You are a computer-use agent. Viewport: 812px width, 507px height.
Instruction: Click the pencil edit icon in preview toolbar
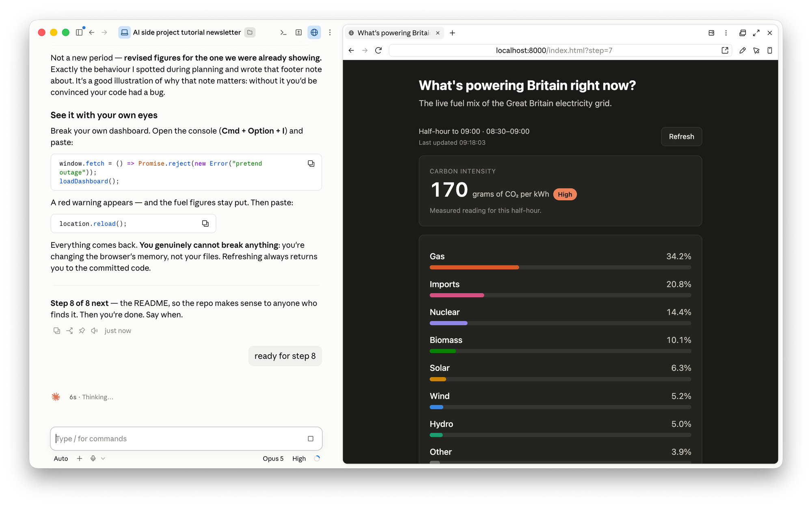pyautogui.click(x=742, y=50)
